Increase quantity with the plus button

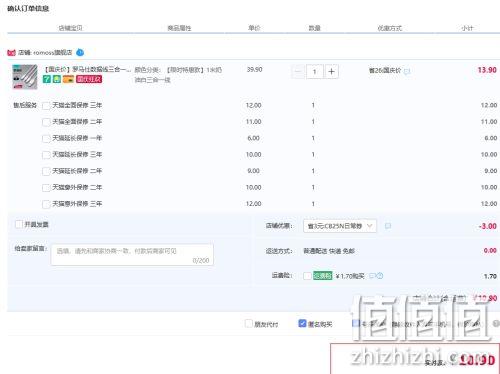[x=331, y=71]
